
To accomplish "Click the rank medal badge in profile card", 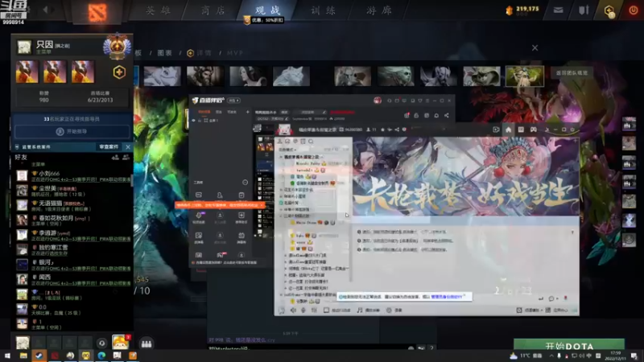I will pyautogui.click(x=117, y=46).
